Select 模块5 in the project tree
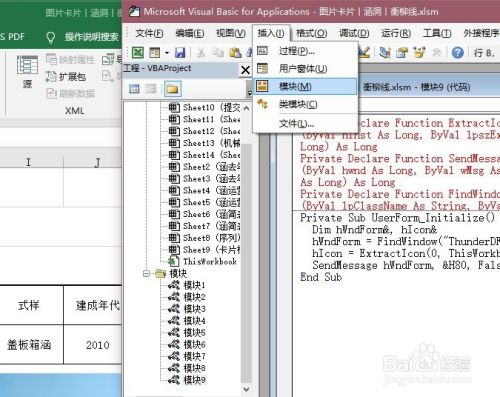The height and width of the screenshot is (397, 500). click(187, 333)
